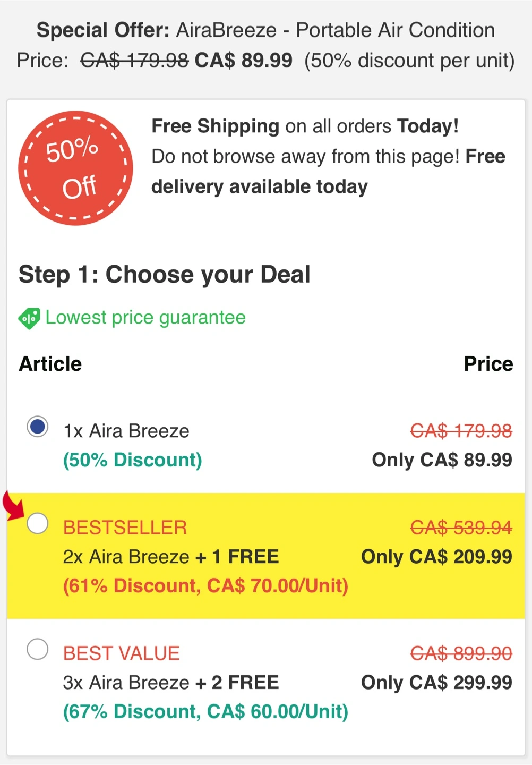The width and height of the screenshot is (532, 765).
Task: Select the 1x Aira Breeze radio button
Action: [x=38, y=427]
